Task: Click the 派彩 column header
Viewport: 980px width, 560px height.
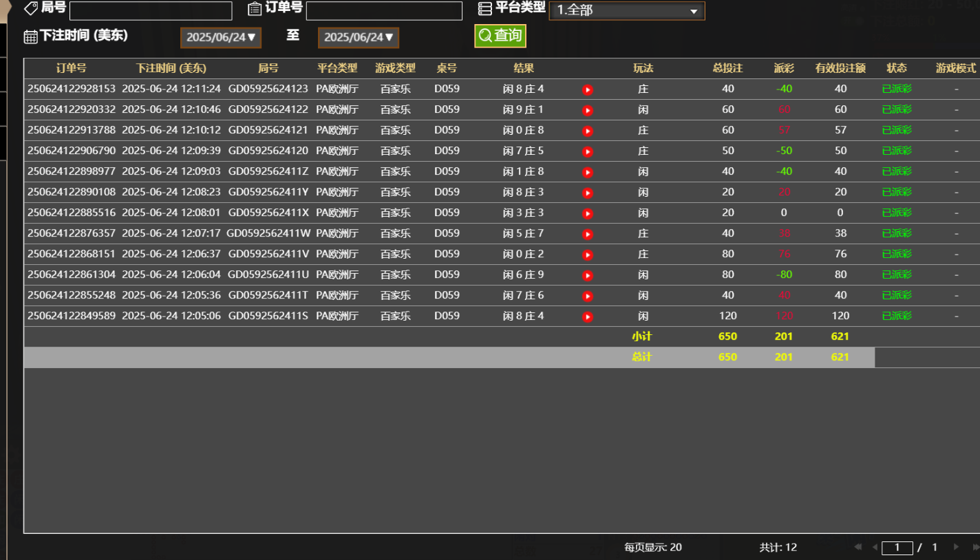Action: click(x=784, y=69)
